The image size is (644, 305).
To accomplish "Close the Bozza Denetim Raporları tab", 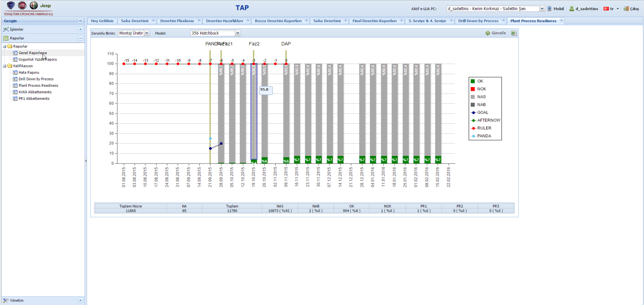I will (306, 20).
